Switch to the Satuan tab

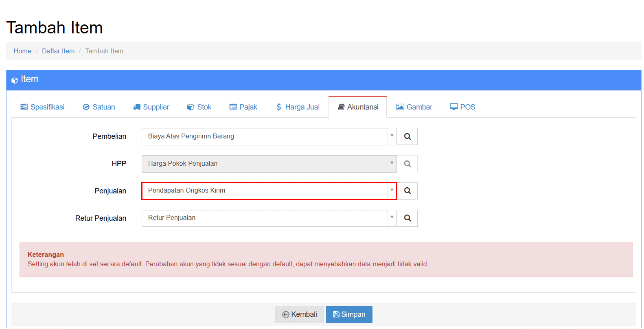pyautogui.click(x=99, y=107)
